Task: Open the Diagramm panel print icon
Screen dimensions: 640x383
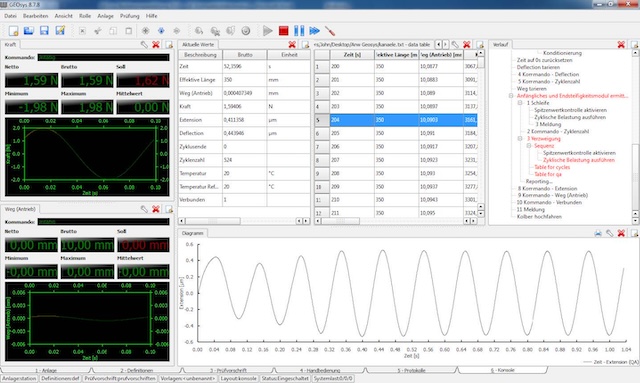Action: pyautogui.click(x=598, y=233)
